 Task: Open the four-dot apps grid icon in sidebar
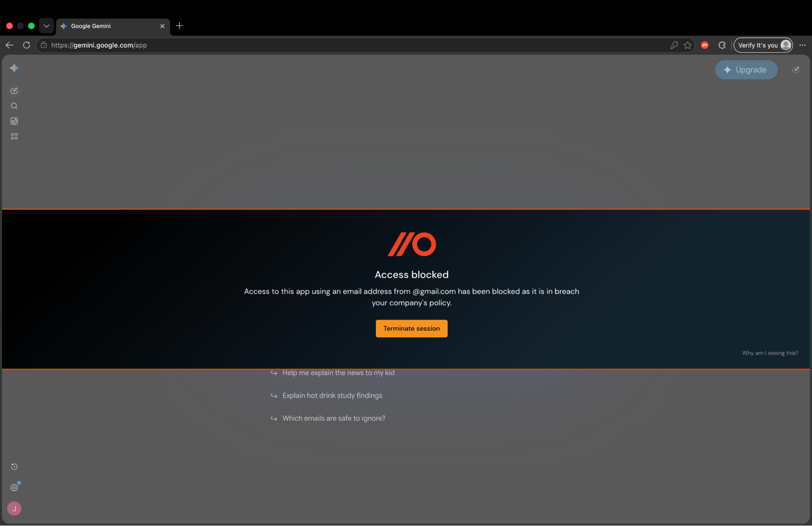14,136
